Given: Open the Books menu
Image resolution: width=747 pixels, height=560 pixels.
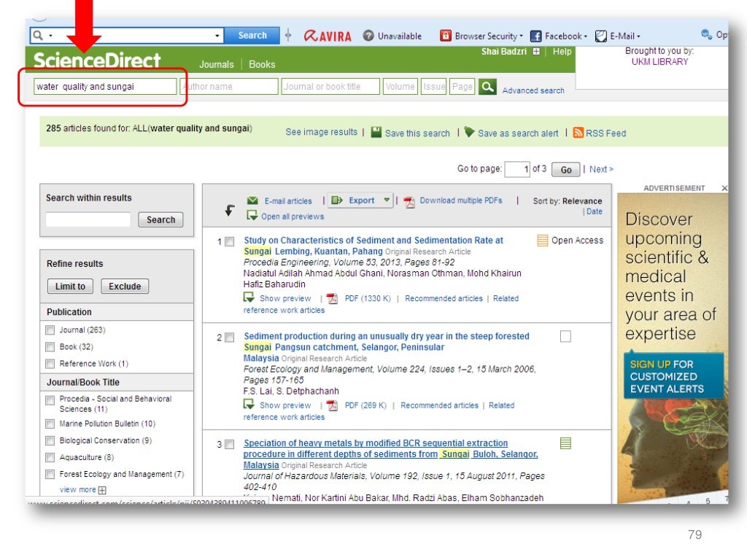Looking at the screenshot, I should point(262,64).
